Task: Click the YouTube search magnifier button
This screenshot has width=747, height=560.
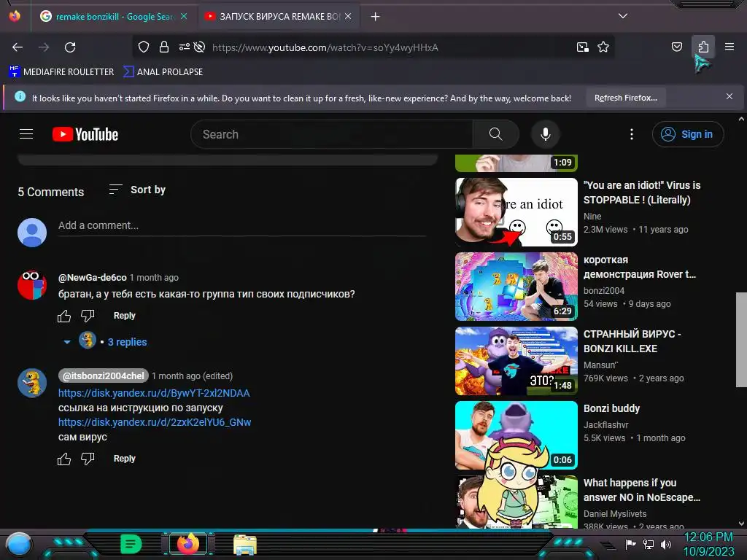Action: click(495, 134)
